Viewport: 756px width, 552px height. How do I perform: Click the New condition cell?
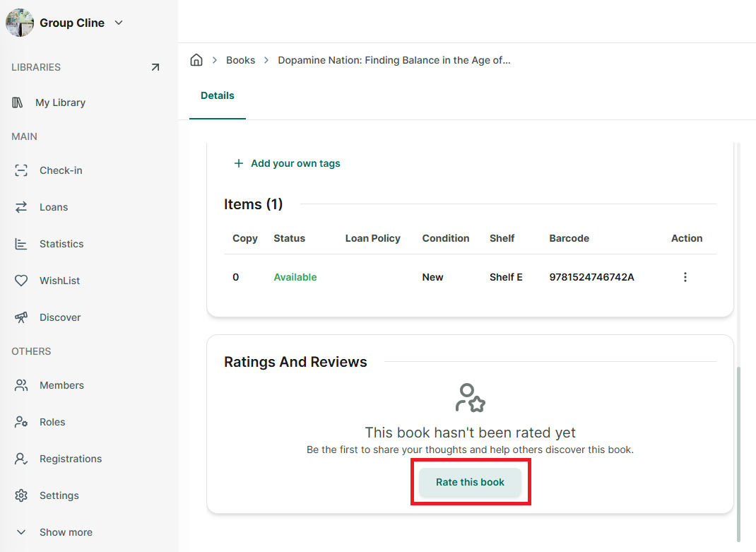(432, 277)
